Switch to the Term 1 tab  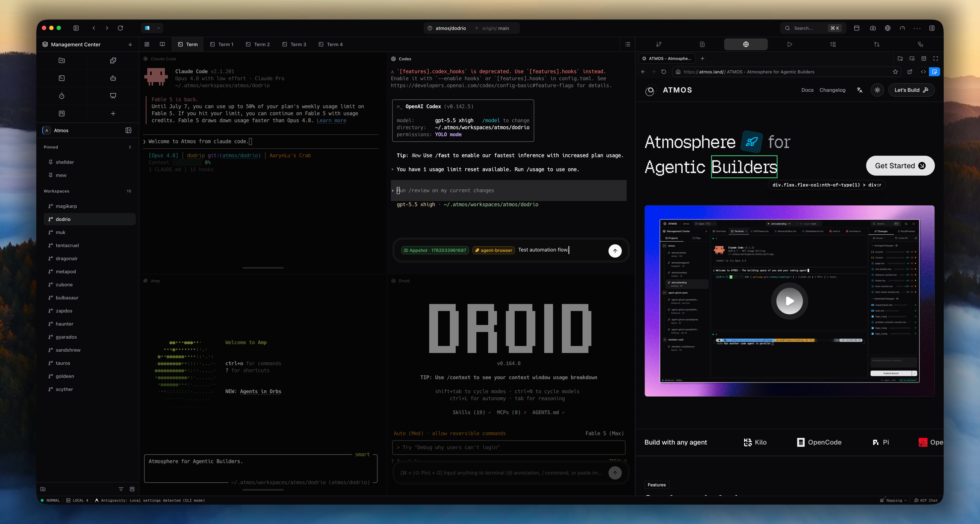222,45
